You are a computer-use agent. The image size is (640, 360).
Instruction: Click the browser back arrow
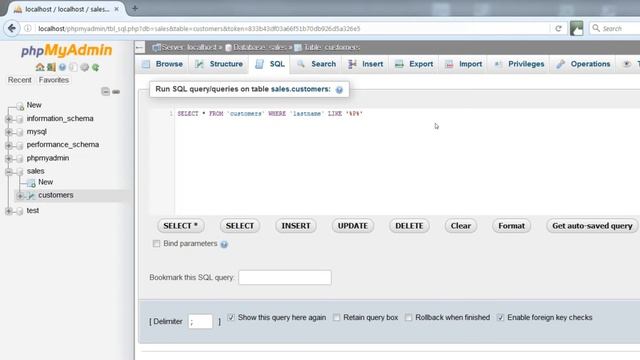12,28
